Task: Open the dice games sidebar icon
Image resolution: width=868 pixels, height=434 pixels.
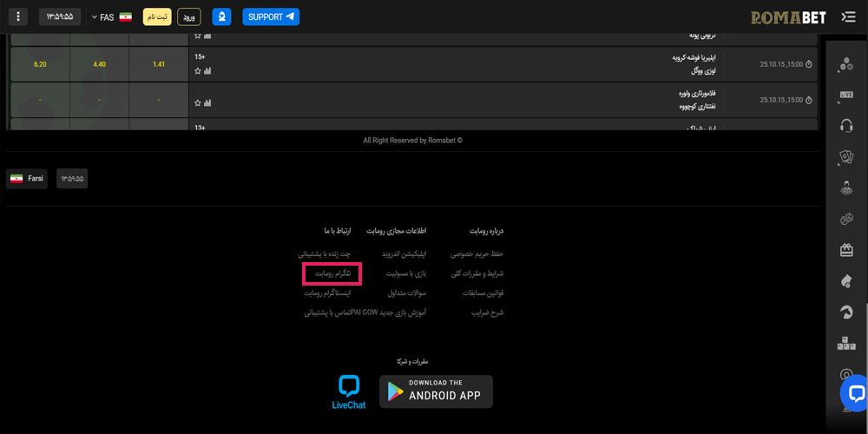Action: [x=845, y=220]
